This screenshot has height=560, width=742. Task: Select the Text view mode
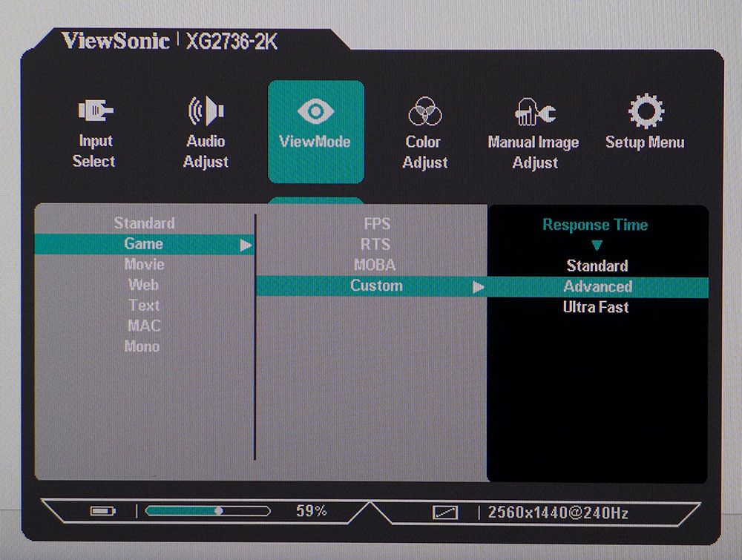click(144, 305)
